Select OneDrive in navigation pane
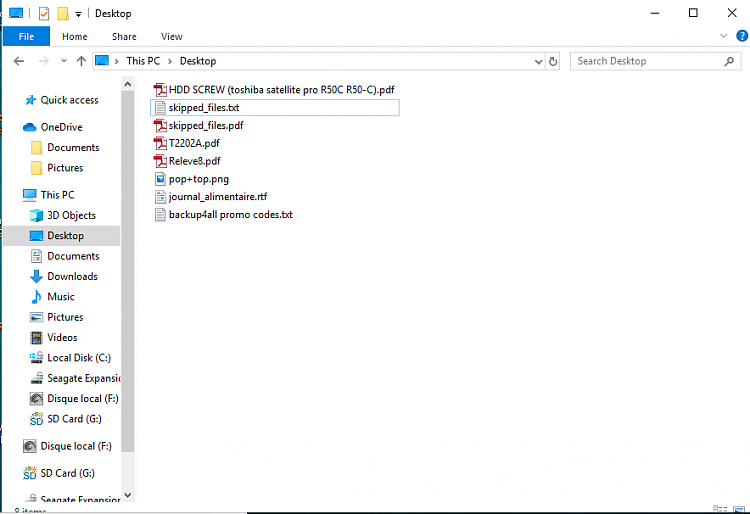The width and height of the screenshot is (750, 514). point(53,127)
